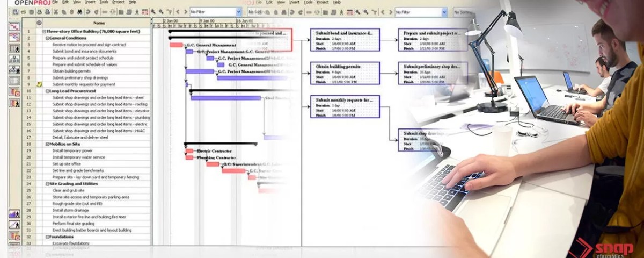This screenshot has height=258, width=644.
Task: Collapse the General Conditions group
Action: (47, 38)
